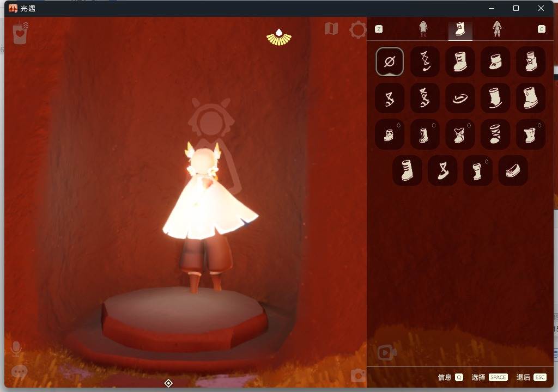Select the no-shoes (Ø) option
The image size is (558, 392).
click(x=389, y=62)
